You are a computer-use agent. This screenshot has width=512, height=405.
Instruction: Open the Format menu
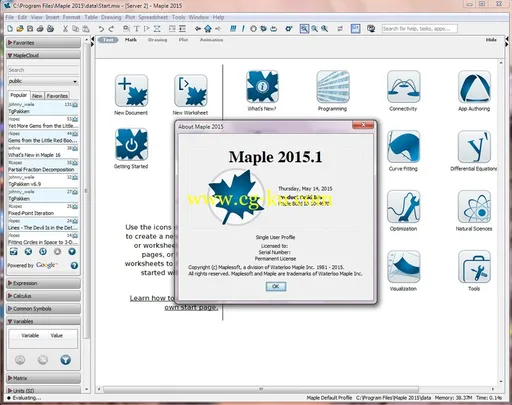(71, 17)
